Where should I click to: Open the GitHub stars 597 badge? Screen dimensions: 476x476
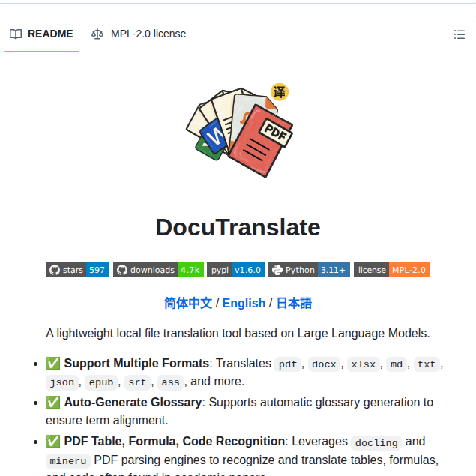click(x=77, y=270)
